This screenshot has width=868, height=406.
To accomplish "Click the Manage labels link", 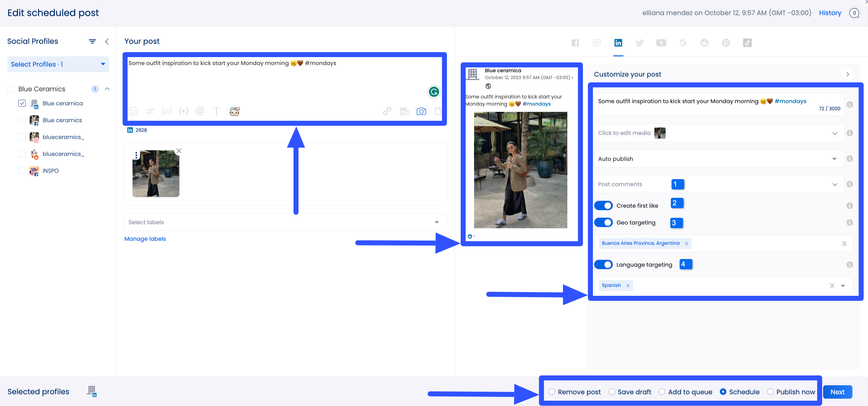I will point(145,239).
